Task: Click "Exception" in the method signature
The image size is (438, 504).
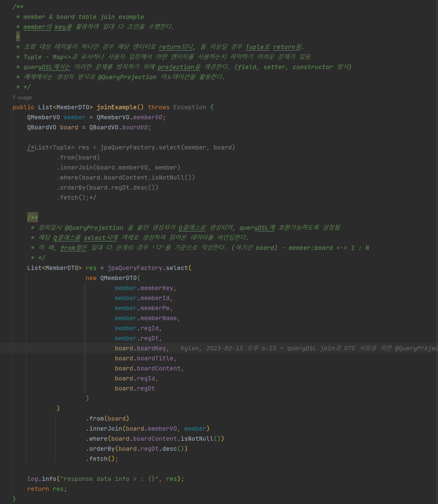Action: [190, 107]
